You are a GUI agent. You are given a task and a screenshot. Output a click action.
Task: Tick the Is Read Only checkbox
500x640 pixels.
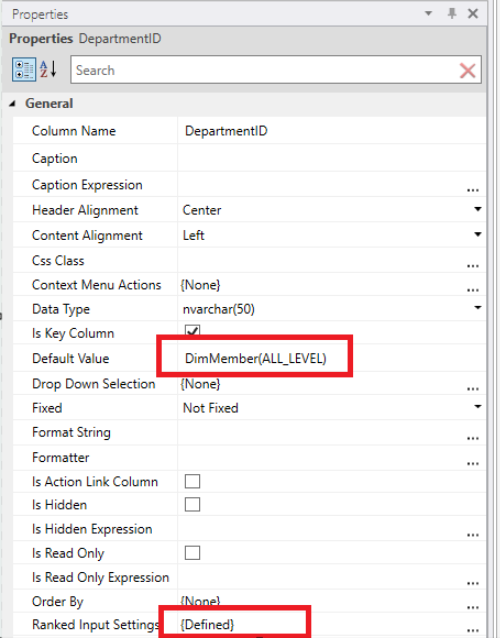[192, 553]
